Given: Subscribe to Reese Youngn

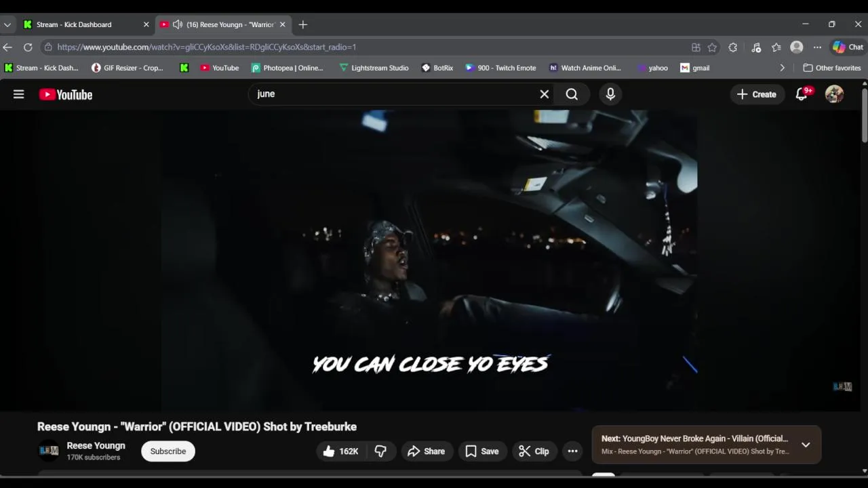Looking at the screenshot, I should point(168,451).
